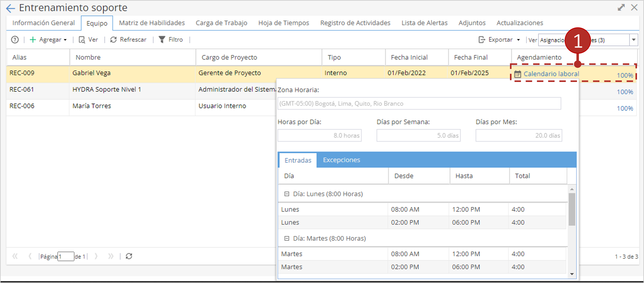Click the Días por Semana field
Viewport: 644px width, 283px height.
pos(418,135)
